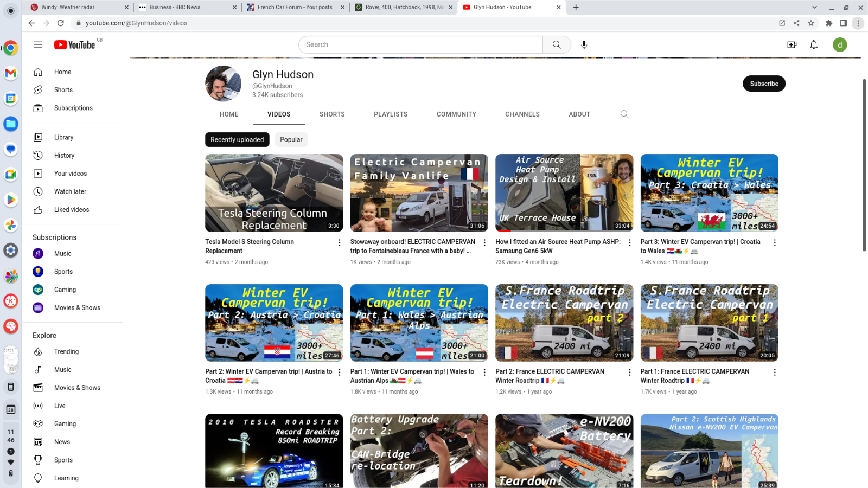Open the Tesla Steering Column Replacement thumbnail
Screen dimensions: 868x488
click(x=274, y=193)
